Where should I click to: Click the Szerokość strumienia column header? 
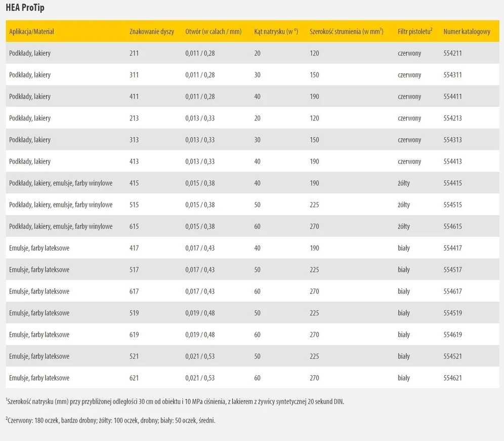[347, 31]
